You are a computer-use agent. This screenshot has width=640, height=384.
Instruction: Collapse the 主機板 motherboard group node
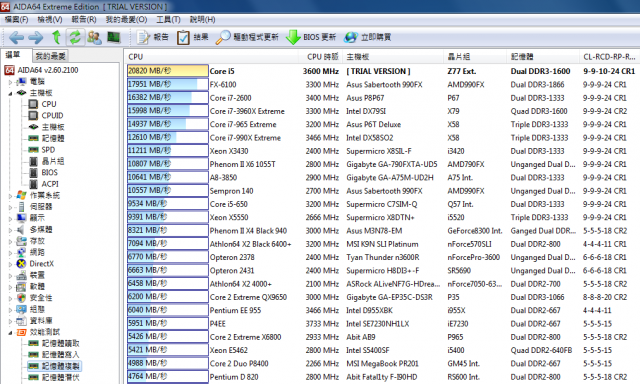point(10,93)
